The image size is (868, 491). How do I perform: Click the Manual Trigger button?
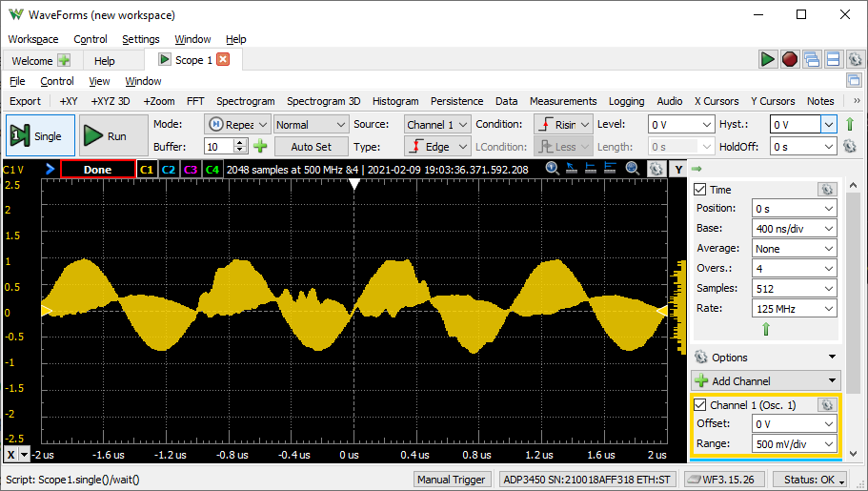452,480
